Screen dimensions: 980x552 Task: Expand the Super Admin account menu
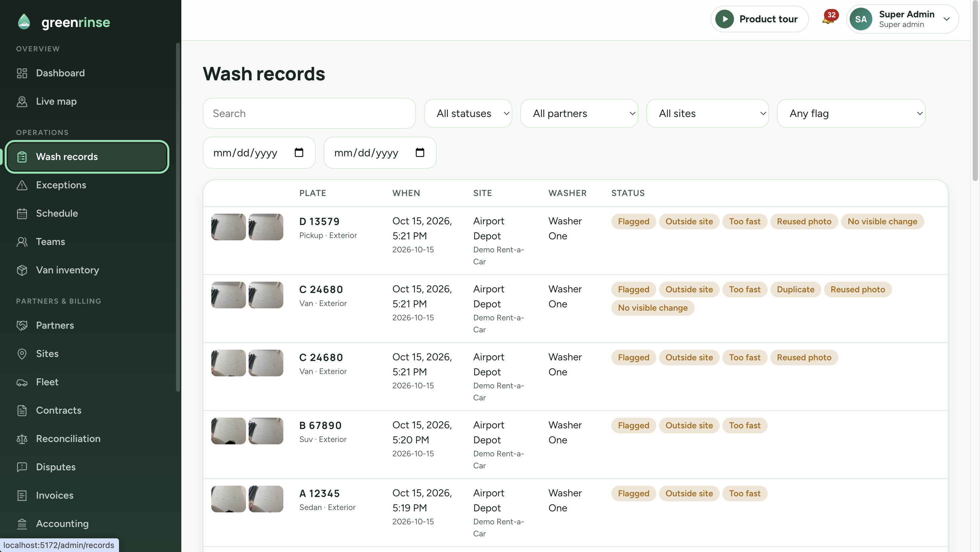[902, 19]
